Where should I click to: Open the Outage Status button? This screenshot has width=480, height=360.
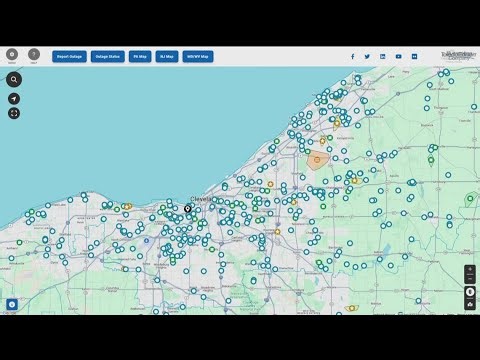coord(108,57)
